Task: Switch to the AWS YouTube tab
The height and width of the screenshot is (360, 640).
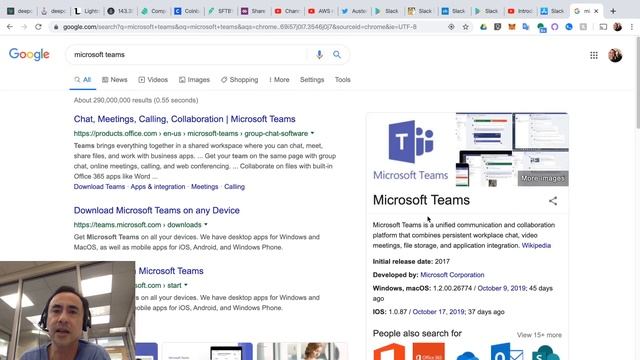Action: (320, 11)
